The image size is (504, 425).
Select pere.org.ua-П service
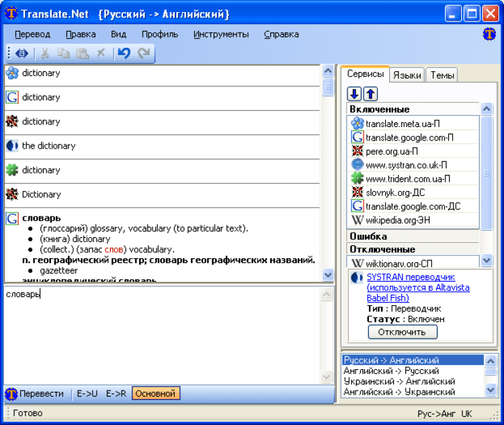pyautogui.click(x=413, y=151)
